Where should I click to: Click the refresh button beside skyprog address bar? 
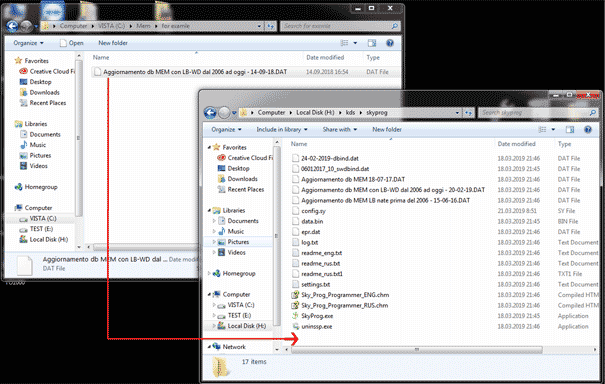tap(468, 113)
